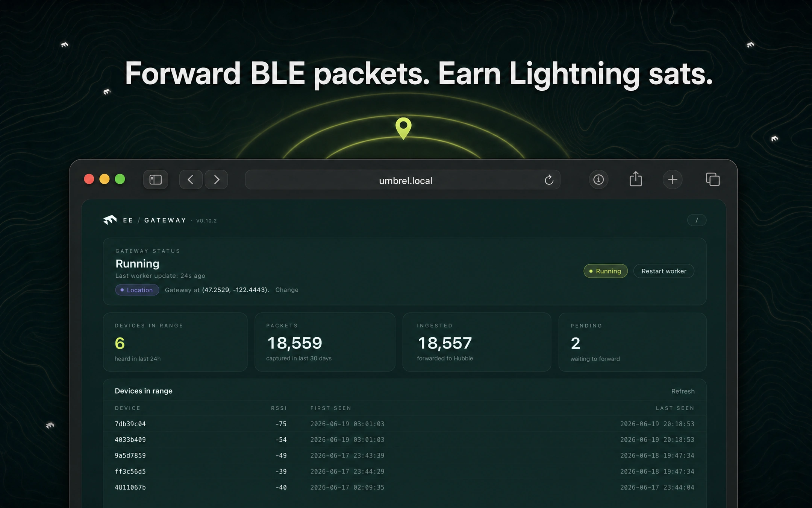The height and width of the screenshot is (508, 812).
Task: Click the Running status heading
Action: click(137, 263)
